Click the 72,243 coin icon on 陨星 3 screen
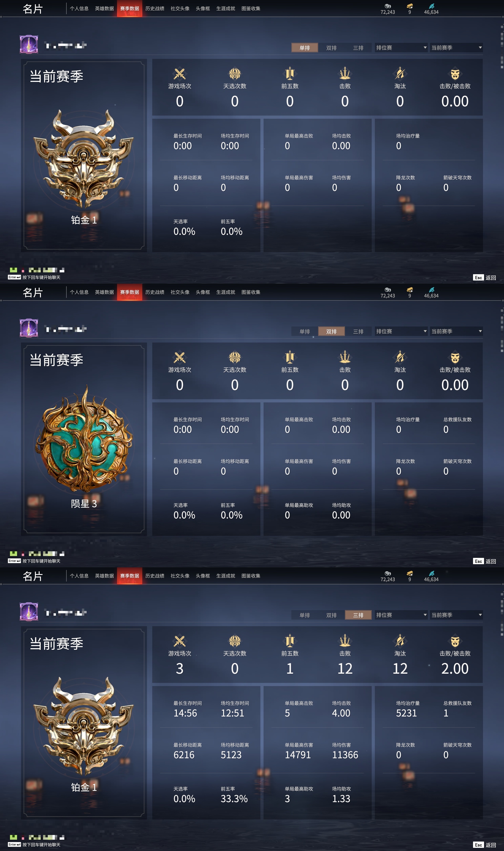The image size is (504, 851). point(387,290)
